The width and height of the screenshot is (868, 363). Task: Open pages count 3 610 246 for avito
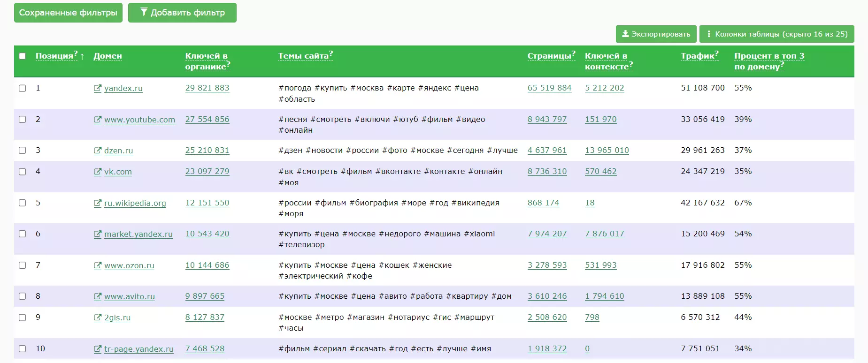tap(547, 296)
